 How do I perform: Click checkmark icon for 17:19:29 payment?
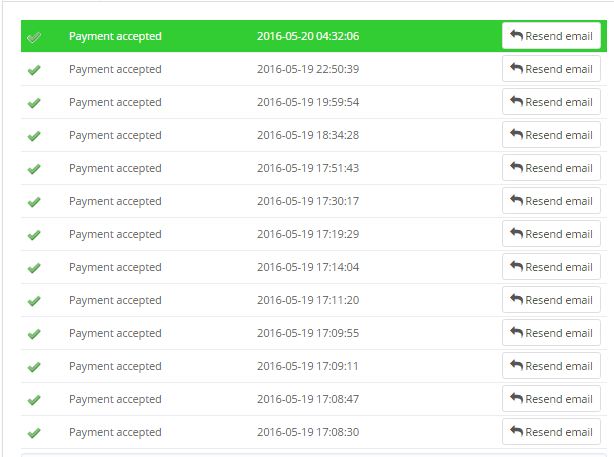click(34, 235)
